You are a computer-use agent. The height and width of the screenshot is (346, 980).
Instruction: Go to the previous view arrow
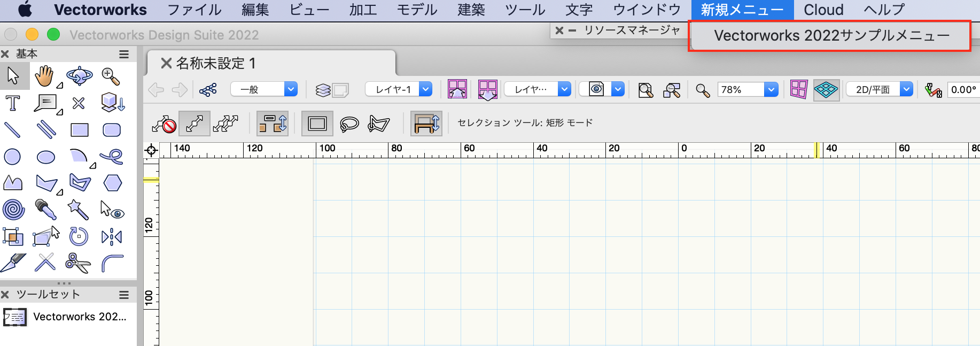point(156,90)
